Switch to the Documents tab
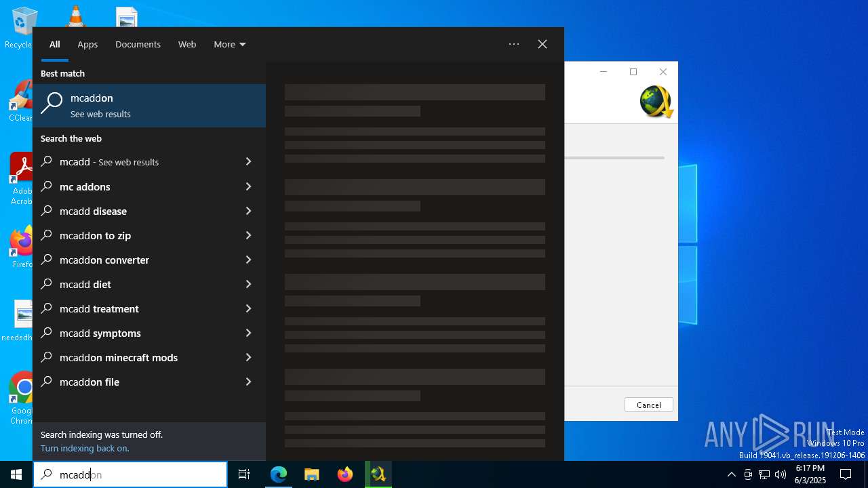This screenshot has height=488, width=868. click(x=138, y=45)
